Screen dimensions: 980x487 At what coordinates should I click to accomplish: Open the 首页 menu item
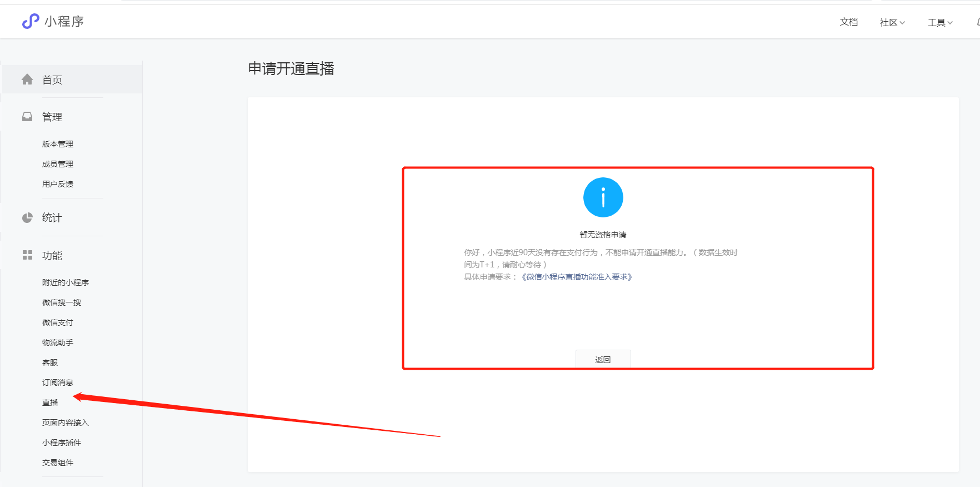72,79
